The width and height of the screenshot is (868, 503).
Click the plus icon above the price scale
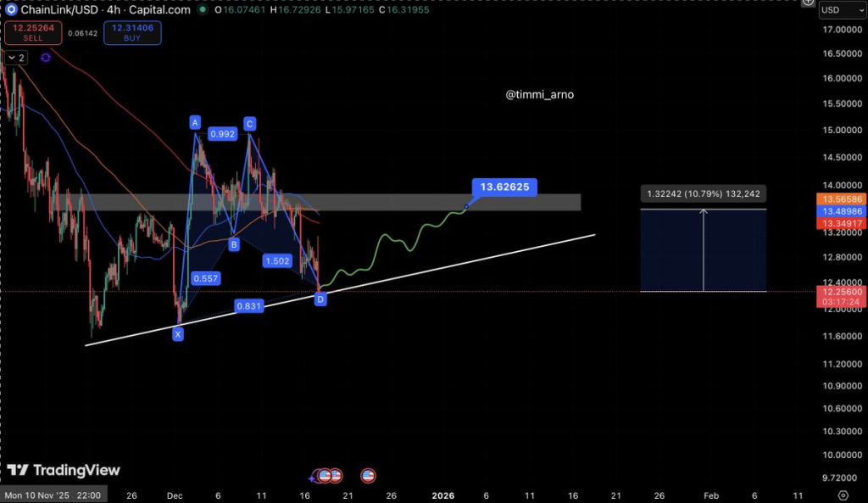tap(810, 3)
